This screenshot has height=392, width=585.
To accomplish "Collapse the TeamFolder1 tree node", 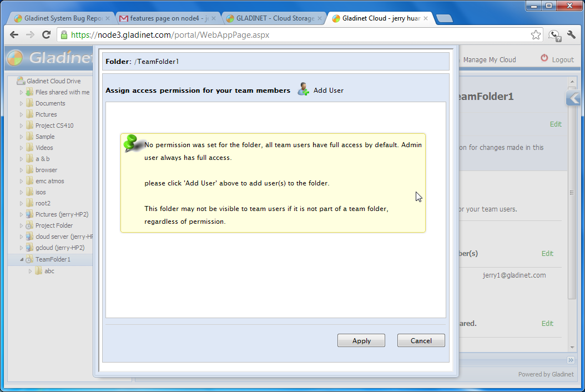I will [x=21, y=259].
